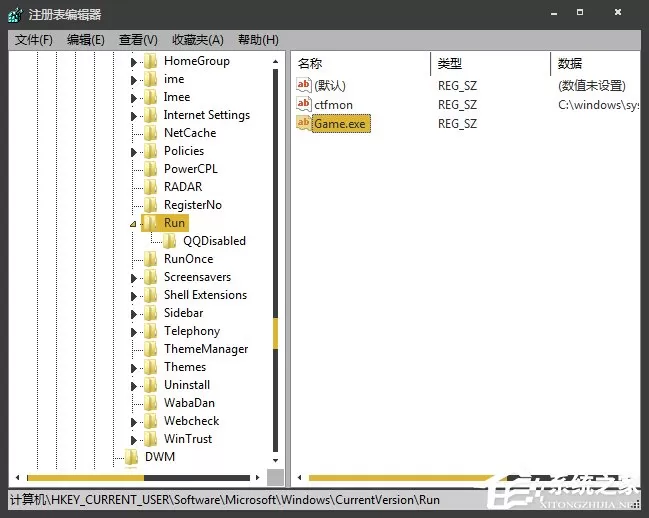This screenshot has height=518, width=649.
Task: Click the Game.exe string value icon
Action: (303, 123)
